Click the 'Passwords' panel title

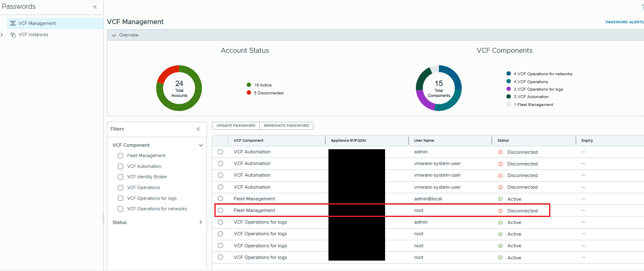[19, 7]
